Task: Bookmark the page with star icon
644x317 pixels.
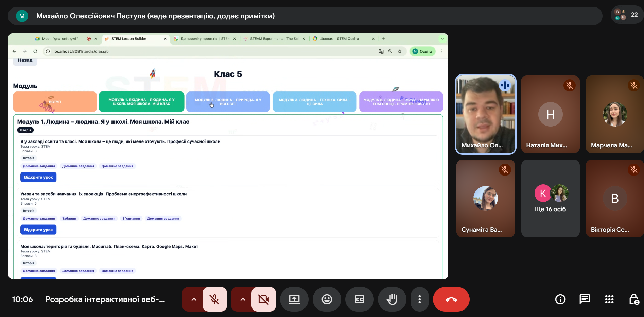Action: 400,51
